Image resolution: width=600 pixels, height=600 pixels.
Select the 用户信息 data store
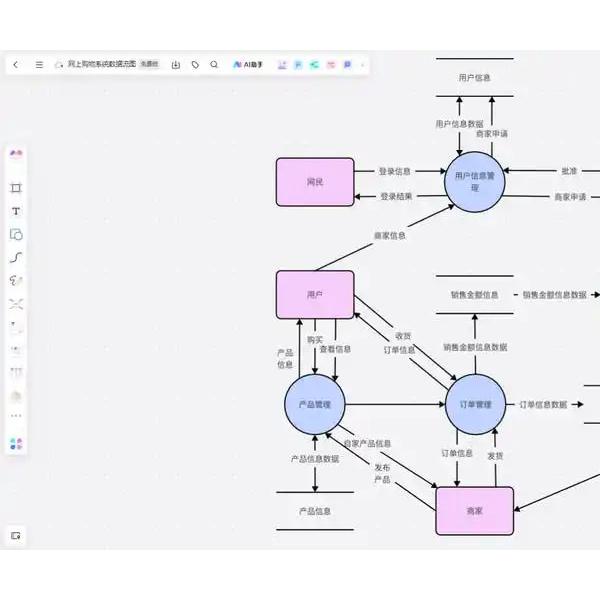pyautogui.click(x=474, y=77)
